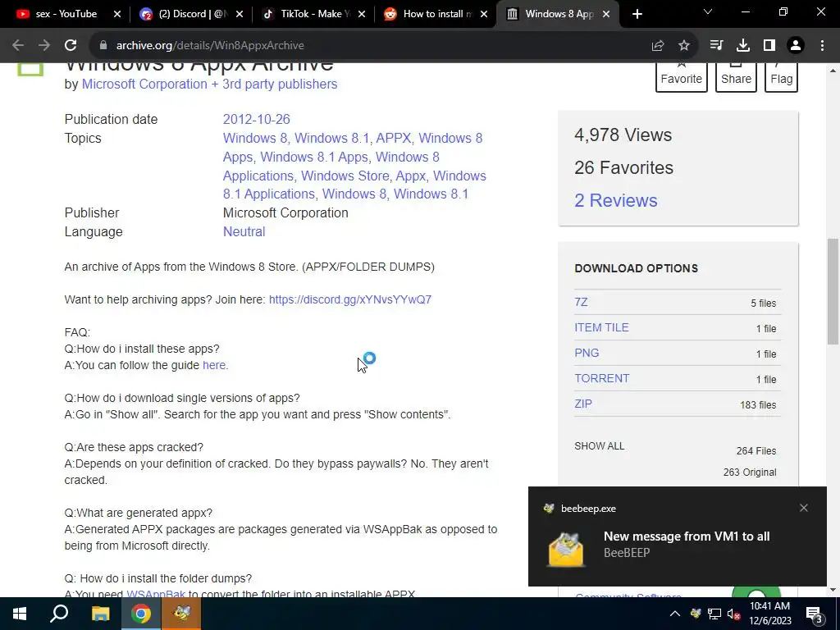Click the forward navigation arrow
This screenshot has height=630, width=840.
(44, 46)
